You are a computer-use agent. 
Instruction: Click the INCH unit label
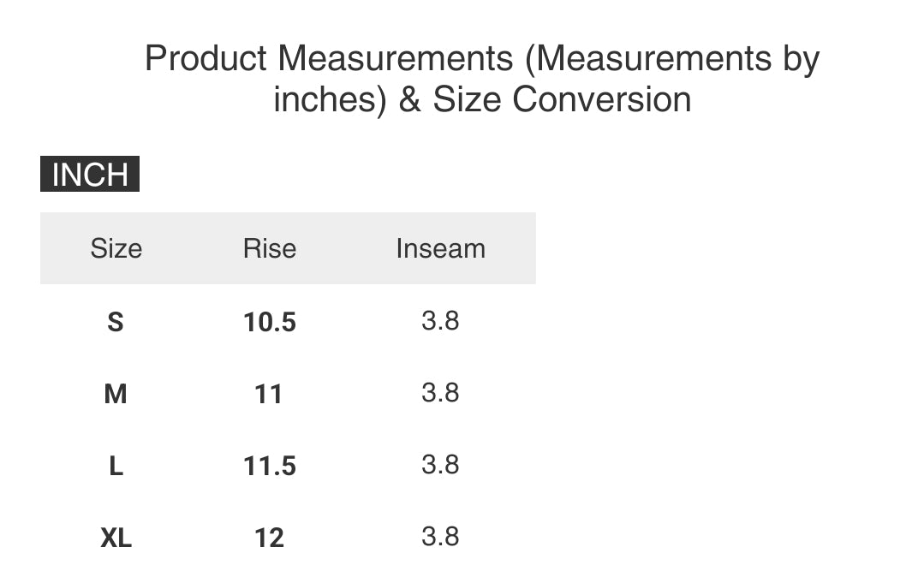[90, 175]
